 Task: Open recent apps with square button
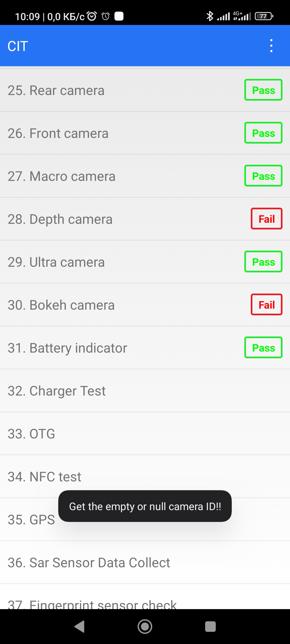[210, 627]
